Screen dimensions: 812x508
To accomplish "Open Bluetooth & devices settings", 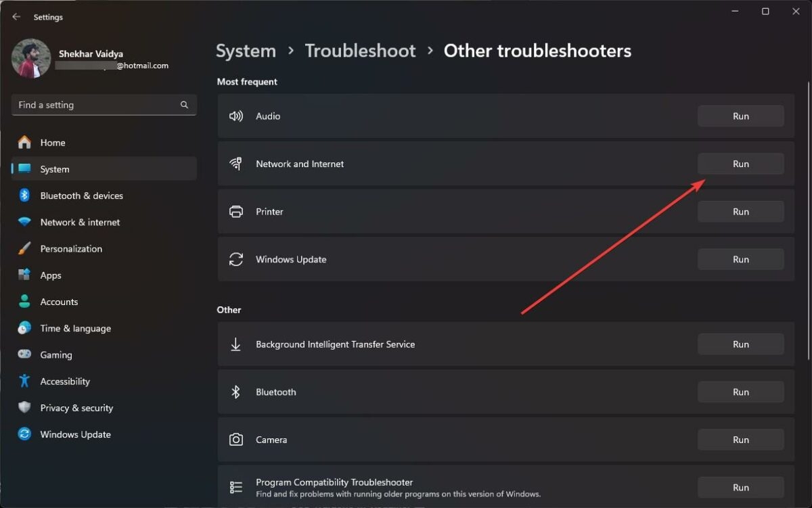I will click(x=81, y=195).
